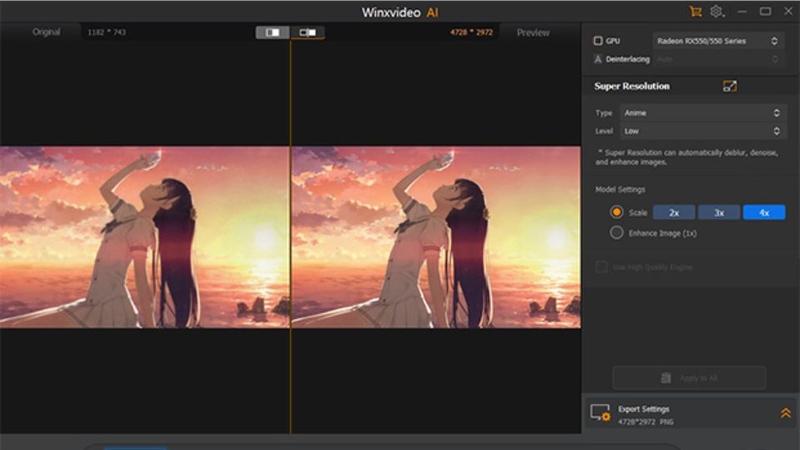Viewport: 800px width, 450px height.
Task: Click the upscaled preview image on right
Action: point(436,237)
